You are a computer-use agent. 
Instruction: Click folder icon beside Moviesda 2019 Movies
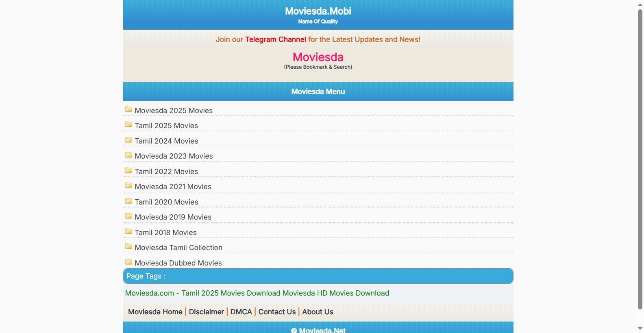[x=128, y=216]
